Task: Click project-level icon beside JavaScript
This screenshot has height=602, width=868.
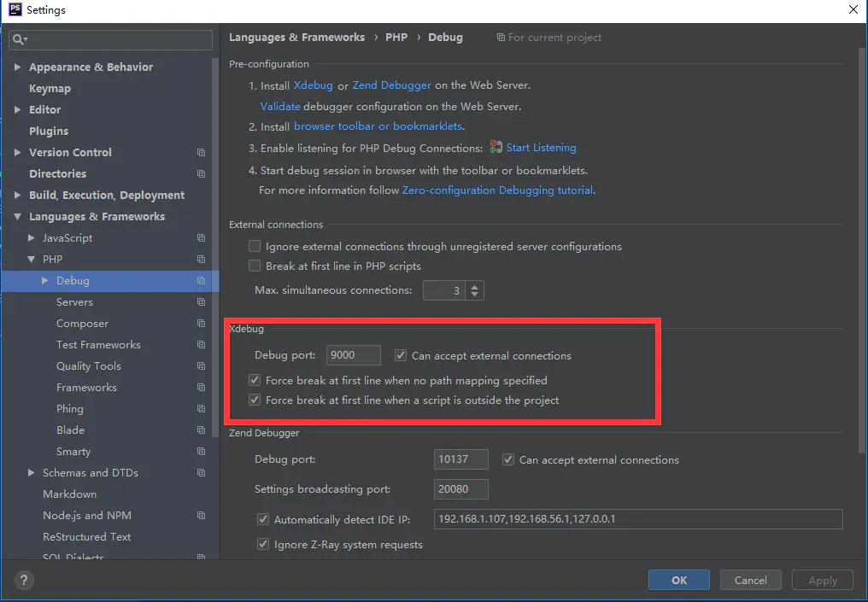Action: click(x=201, y=238)
